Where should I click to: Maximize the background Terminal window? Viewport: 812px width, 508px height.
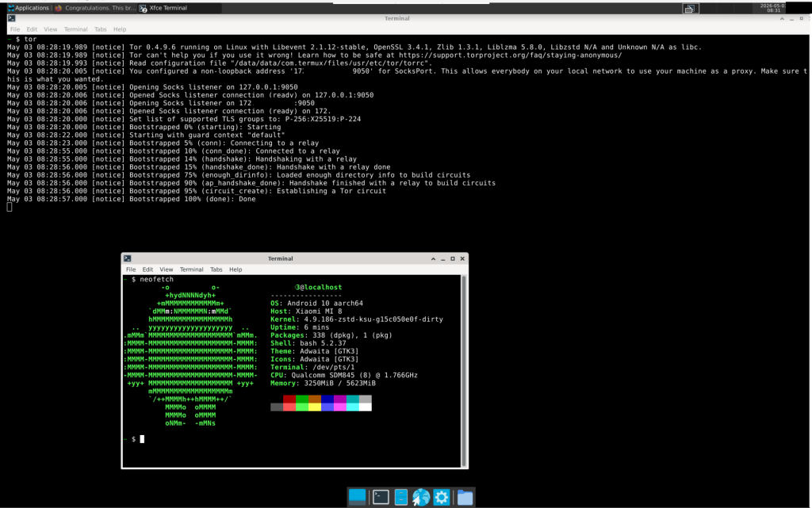(801, 18)
